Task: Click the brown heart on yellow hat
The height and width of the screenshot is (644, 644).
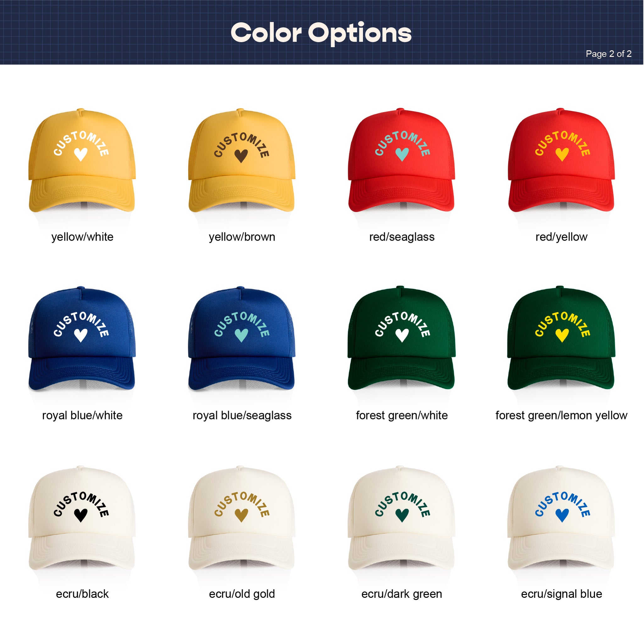Action: (x=241, y=156)
